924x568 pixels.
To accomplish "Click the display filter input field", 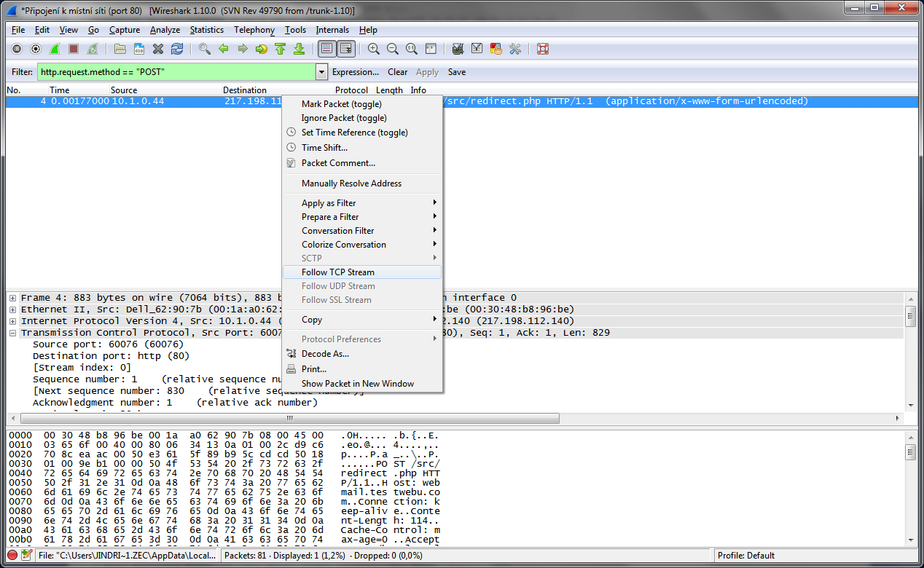I will pos(176,72).
